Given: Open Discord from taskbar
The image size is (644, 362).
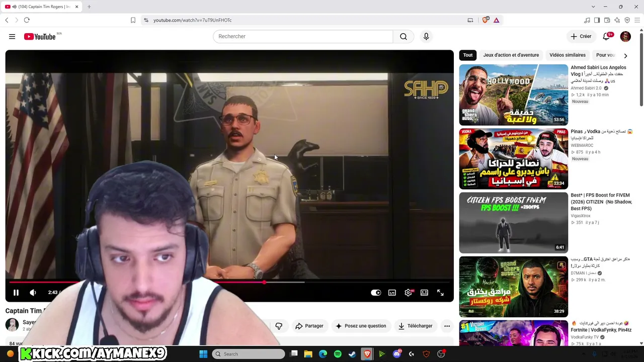Looking at the screenshot, I should [397, 354].
